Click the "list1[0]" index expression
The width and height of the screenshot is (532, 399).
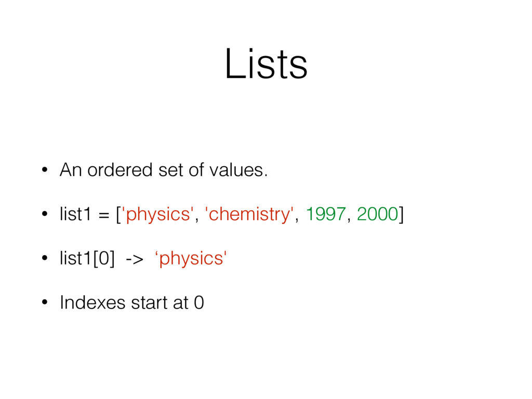tap(87, 258)
